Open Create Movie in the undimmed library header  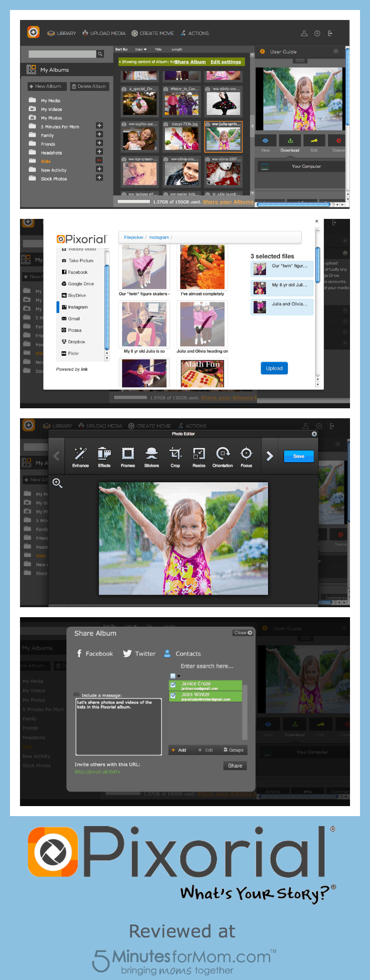(x=153, y=33)
